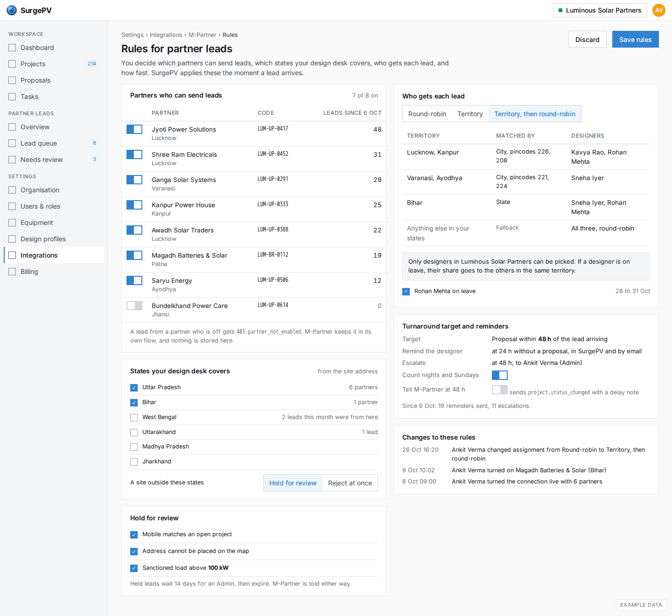This screenshot has height=616, width=672.
Task: Select Territory, then round-robin tab
Action: pos(535,114)
